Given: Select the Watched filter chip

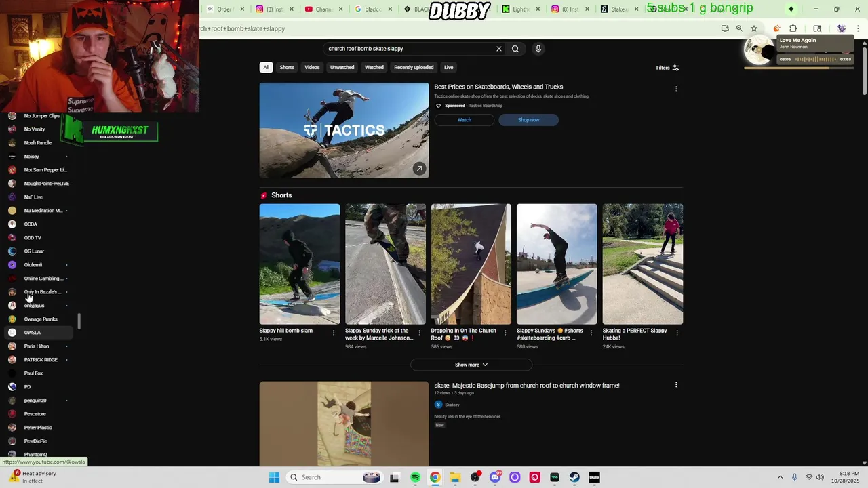Looking at the screenshot, I should tap(374, 67).
